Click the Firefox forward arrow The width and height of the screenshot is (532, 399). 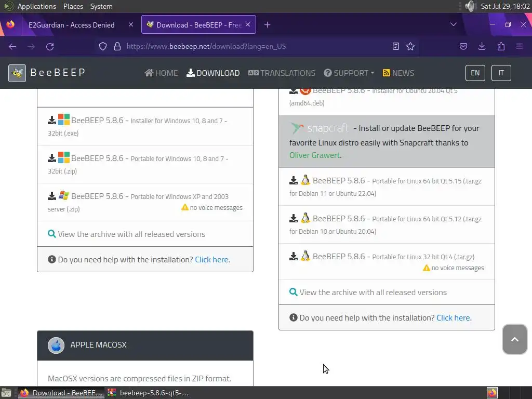coord(31,46)
